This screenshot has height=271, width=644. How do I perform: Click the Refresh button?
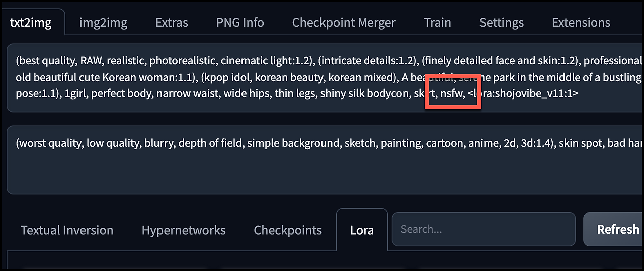click(614, 229)
